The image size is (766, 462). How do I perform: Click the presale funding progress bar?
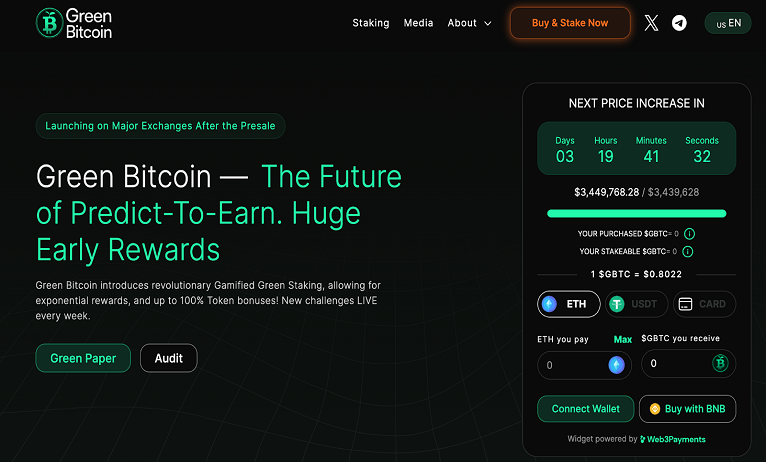click(x=637, y=213)
